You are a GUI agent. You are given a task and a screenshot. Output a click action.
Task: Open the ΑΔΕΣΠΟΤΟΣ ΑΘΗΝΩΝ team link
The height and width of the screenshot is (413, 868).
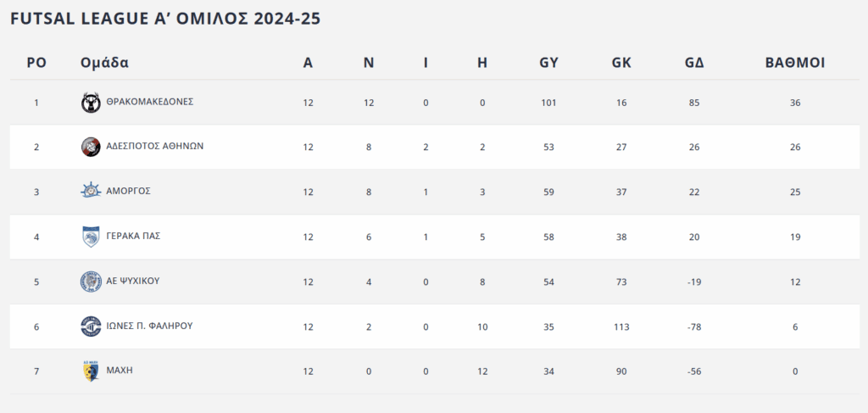(x=155, y=146)
